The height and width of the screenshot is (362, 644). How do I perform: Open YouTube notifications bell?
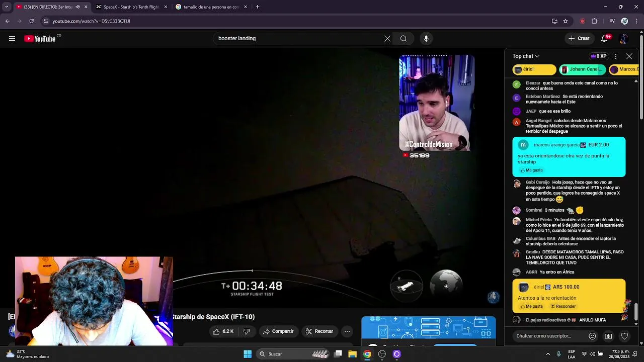coord(604,39)
